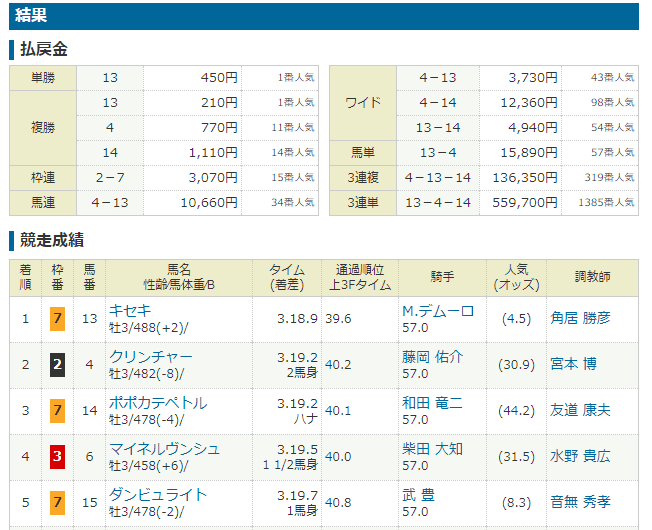Screen dimensions: 652x530
Task: Click the 単勝 payout label
Action: point(43,78)
